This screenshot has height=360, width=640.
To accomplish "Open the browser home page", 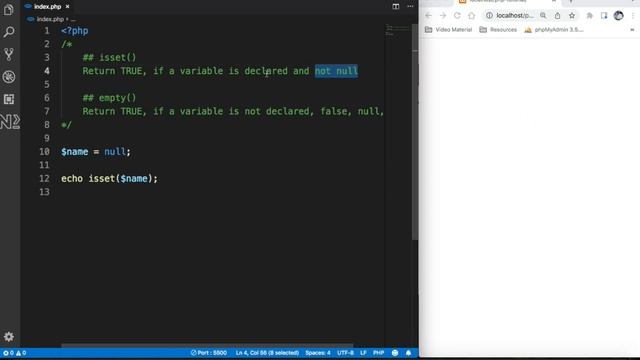I will pos(471,16).
